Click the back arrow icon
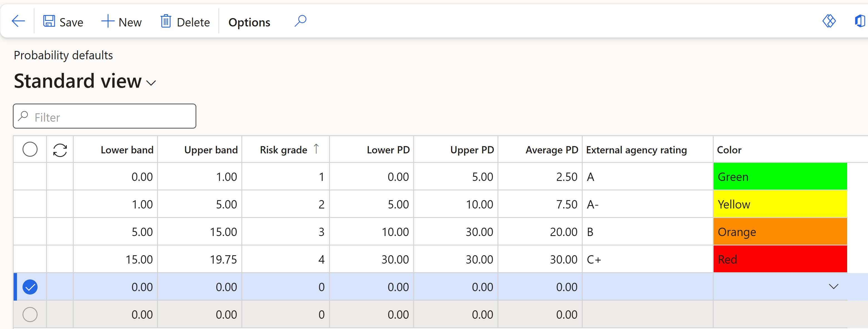The height and width of the screenshot is (329, 868). (18, 21)
